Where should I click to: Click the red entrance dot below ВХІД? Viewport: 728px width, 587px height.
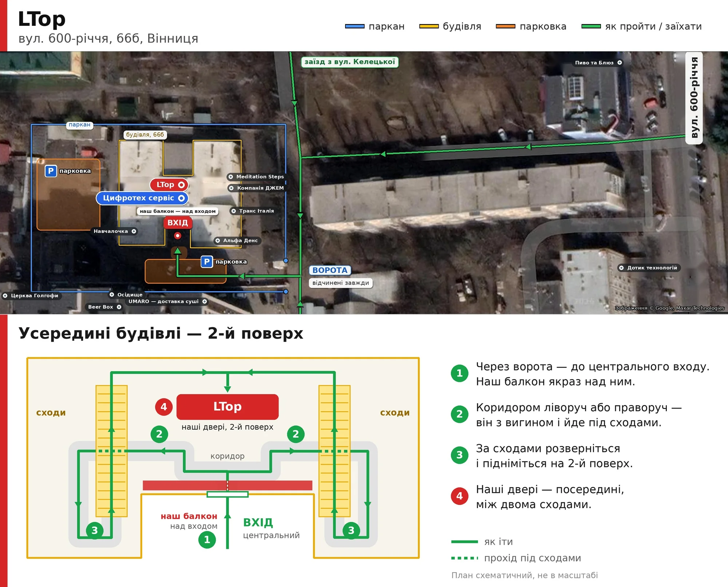click(178, 236)
